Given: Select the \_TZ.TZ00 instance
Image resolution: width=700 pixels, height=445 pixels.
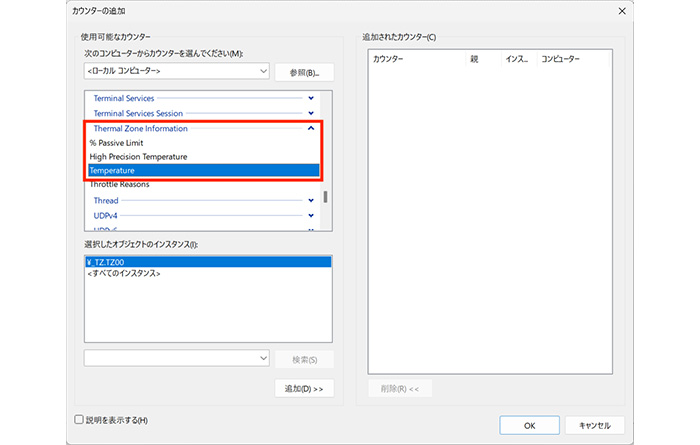Looking at the screenshot, I should (110, 261).
